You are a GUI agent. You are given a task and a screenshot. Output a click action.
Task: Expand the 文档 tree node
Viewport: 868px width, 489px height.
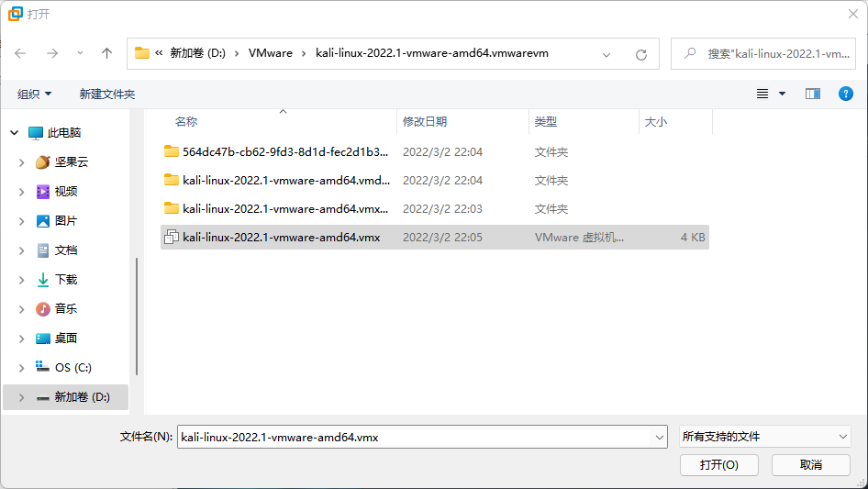(22, 250)
